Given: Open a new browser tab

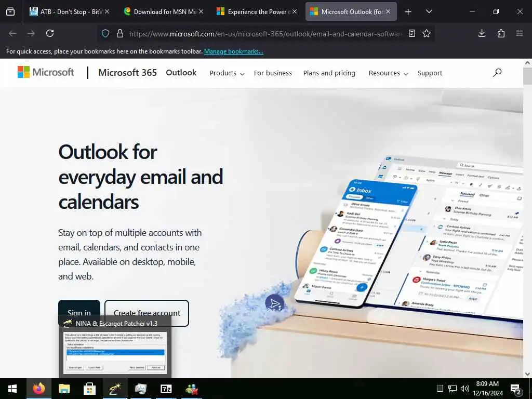Looking at the screenshot, I should click(x=408, y=12).
